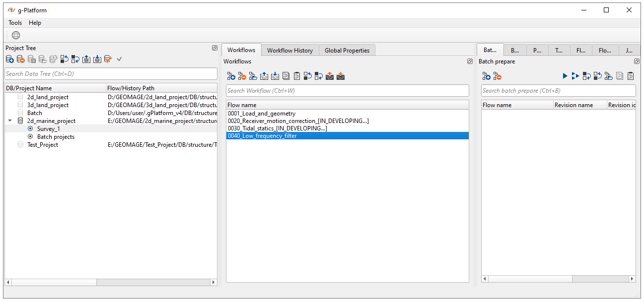Viewport: 644px width, 302px height.
Task: Click the add database icon in Project Tree
Action: (x=10, y=60)
